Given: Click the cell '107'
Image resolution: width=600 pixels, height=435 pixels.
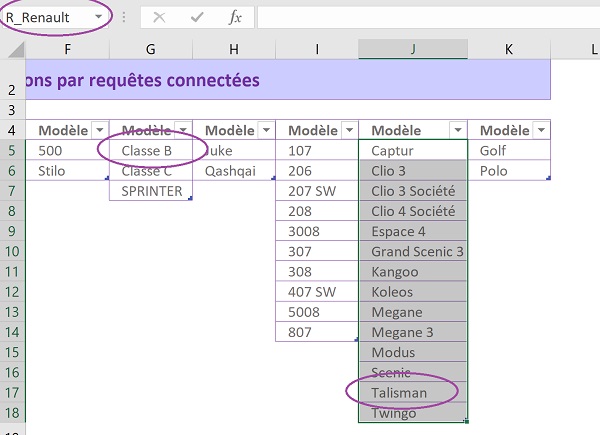Looking at the screenshot, I should point(317,150).
